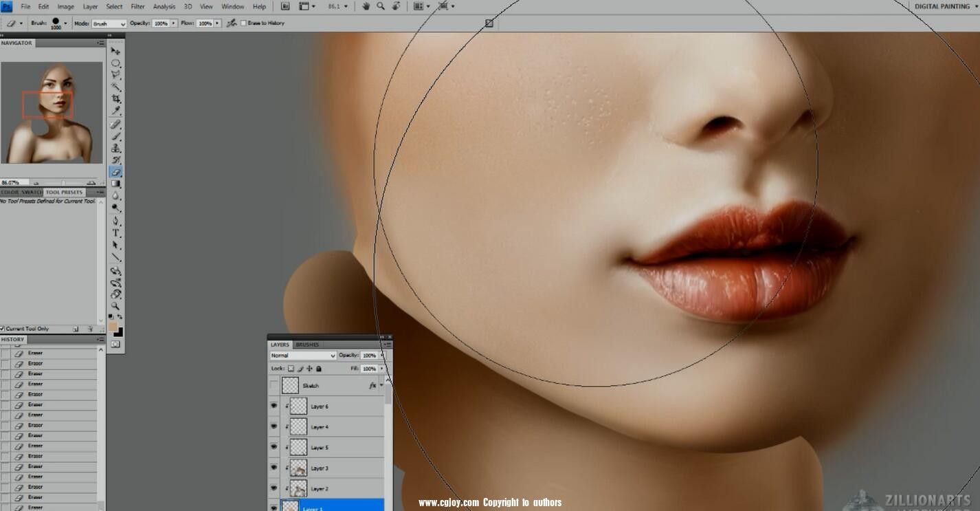Open the Flow slider arrow

(218, 23)
